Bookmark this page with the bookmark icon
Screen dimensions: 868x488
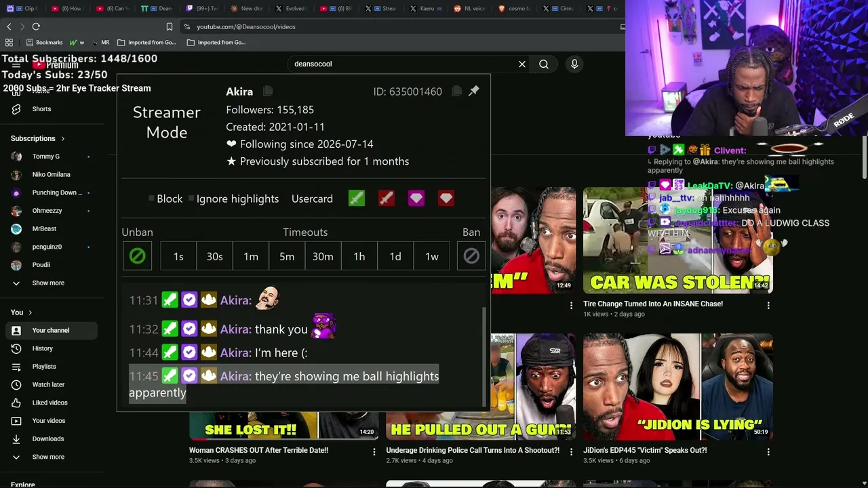(170, 26)
